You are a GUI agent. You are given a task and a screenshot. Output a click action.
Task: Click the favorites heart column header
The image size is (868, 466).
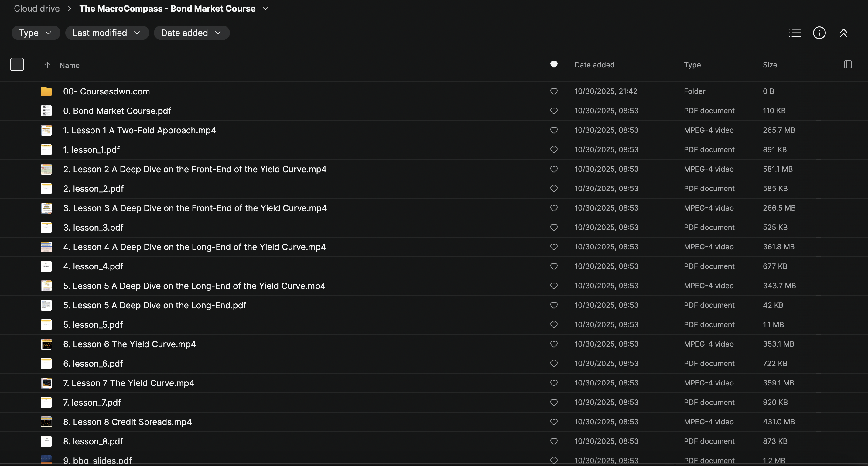(x=554, y=64)
